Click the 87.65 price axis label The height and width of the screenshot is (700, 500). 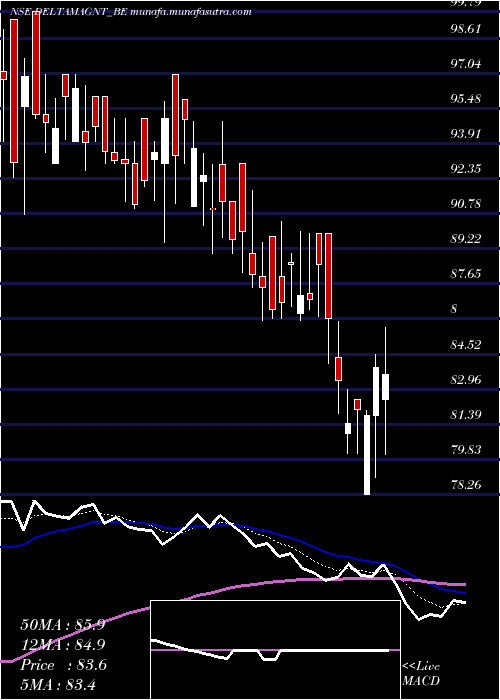coord(466,274)
